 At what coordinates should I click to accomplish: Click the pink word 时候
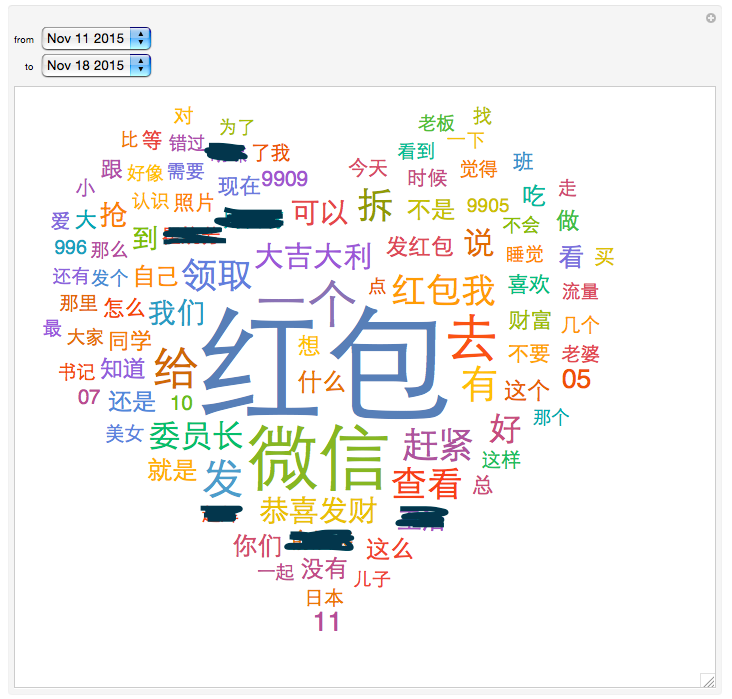(427, 178)
